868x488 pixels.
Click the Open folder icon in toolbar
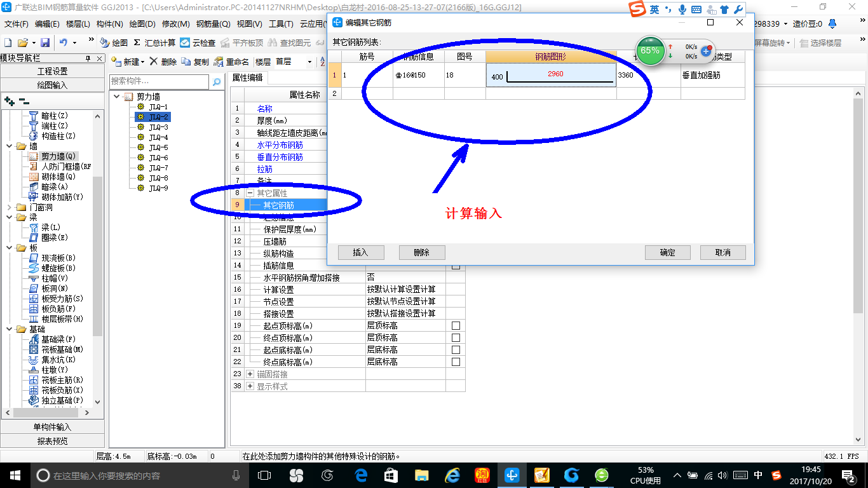pos(22,43)
